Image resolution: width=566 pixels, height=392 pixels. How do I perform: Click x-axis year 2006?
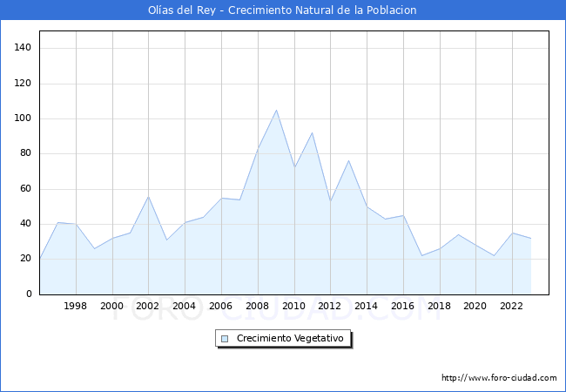[x=220, y=306]
